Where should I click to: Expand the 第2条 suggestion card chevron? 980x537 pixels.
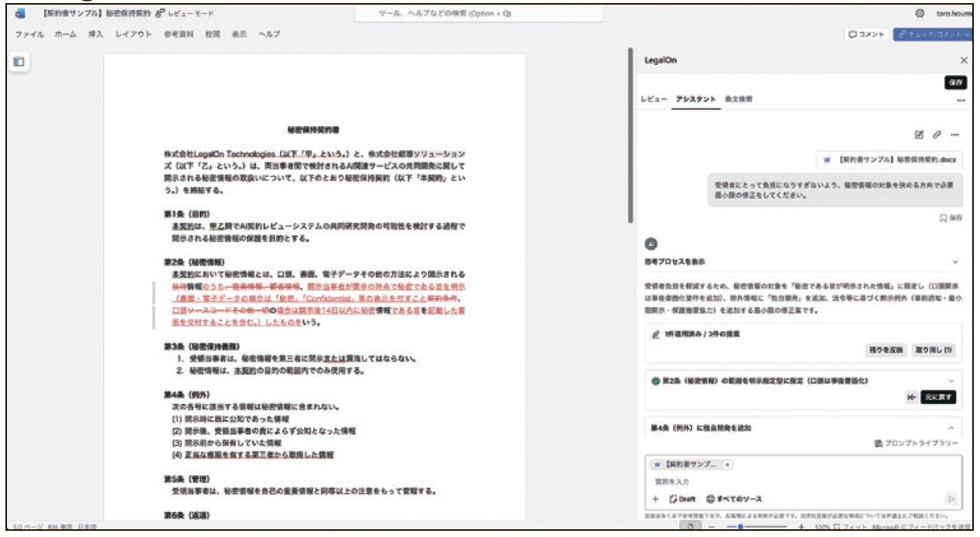tap(951, 381)
